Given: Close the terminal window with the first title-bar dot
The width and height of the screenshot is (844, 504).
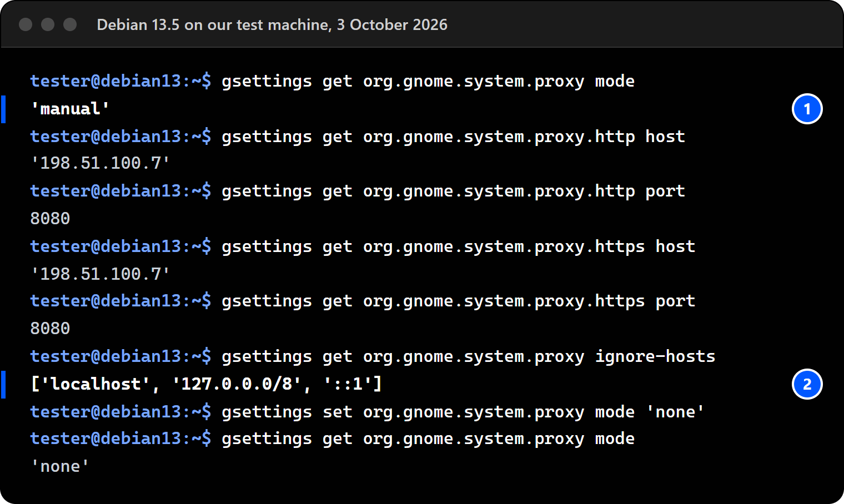Looking at the screenshot, I should coord(26,24).
